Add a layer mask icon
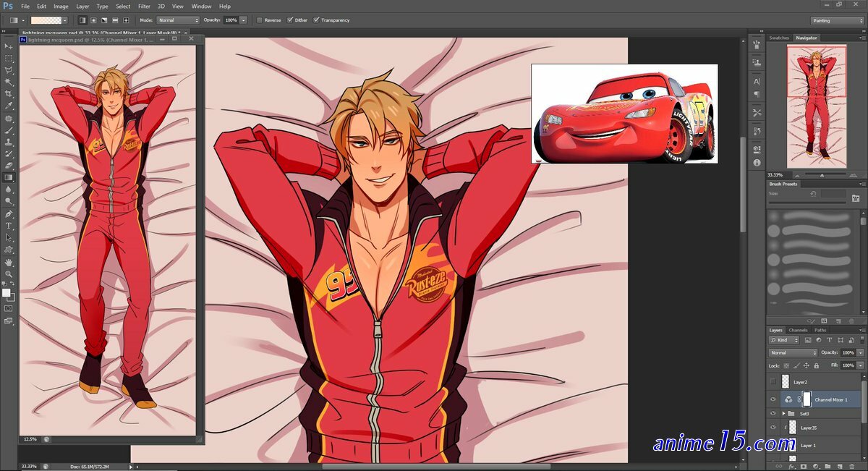This screenshot has width=868, height=471. (804, 466)
